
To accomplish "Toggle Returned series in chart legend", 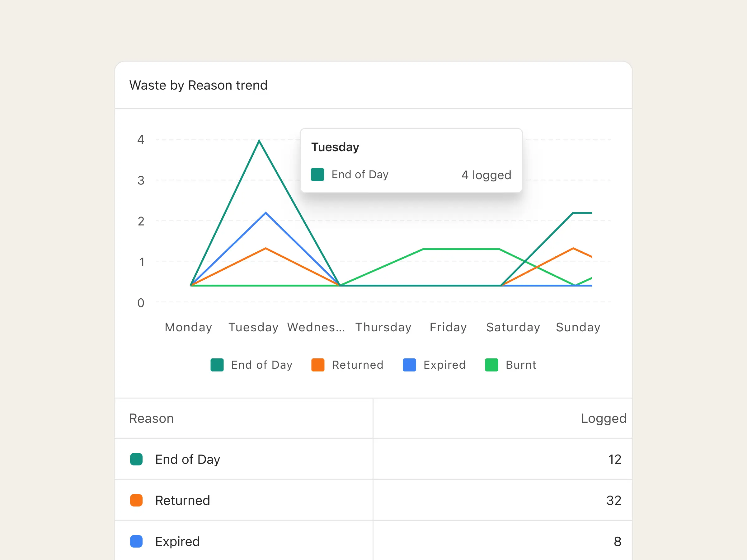I will (x=357, y=365).
